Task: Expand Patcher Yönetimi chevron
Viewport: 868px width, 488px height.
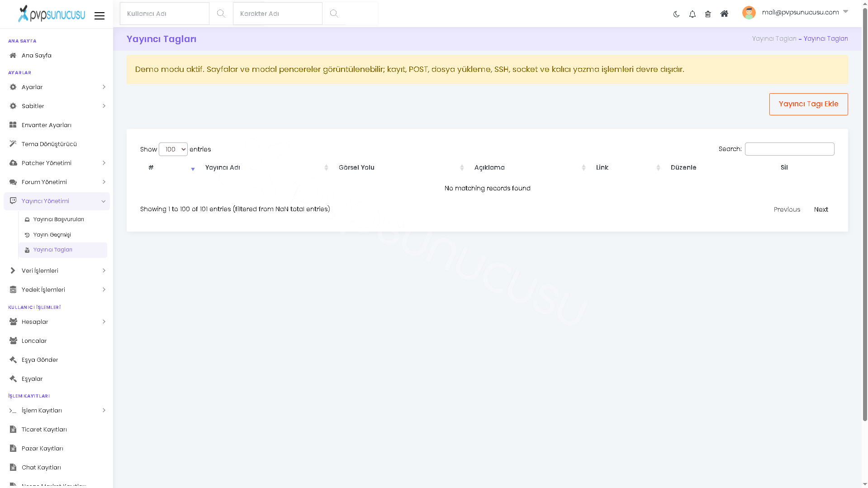Action: 104,163
